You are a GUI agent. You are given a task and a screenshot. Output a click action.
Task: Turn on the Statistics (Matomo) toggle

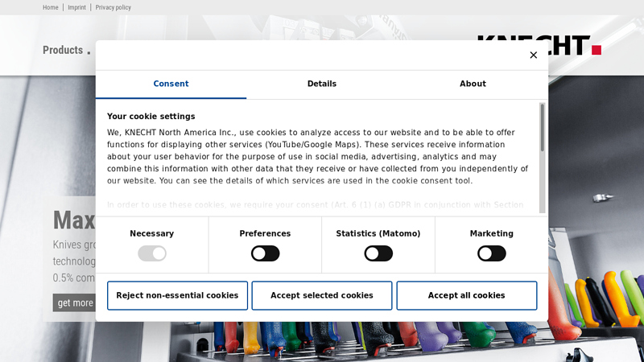click(378, 253)
